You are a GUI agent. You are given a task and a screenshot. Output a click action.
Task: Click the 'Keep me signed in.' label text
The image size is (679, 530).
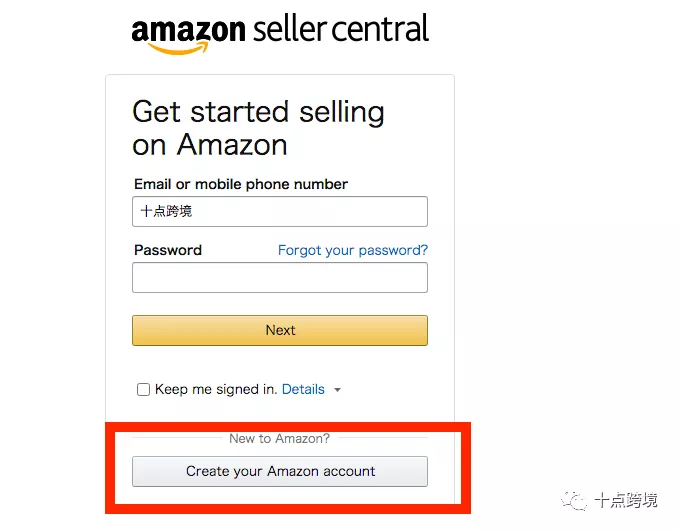pos(216,389)
